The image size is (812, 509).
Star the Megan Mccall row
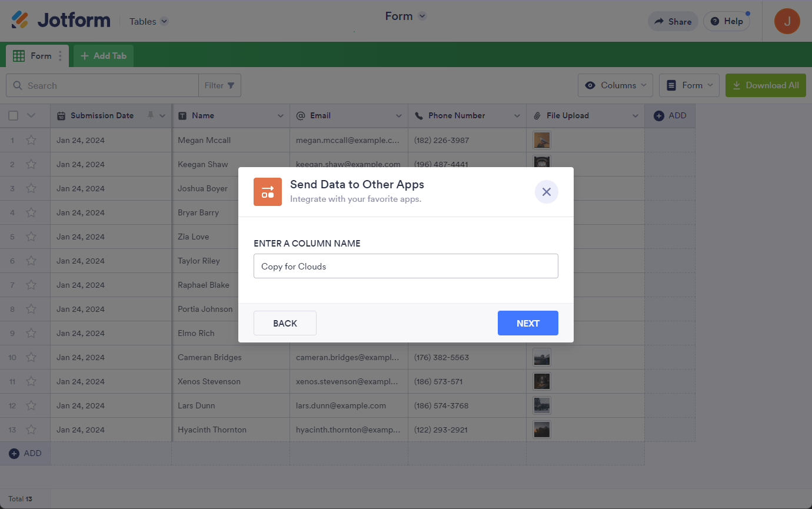point(31,140)
